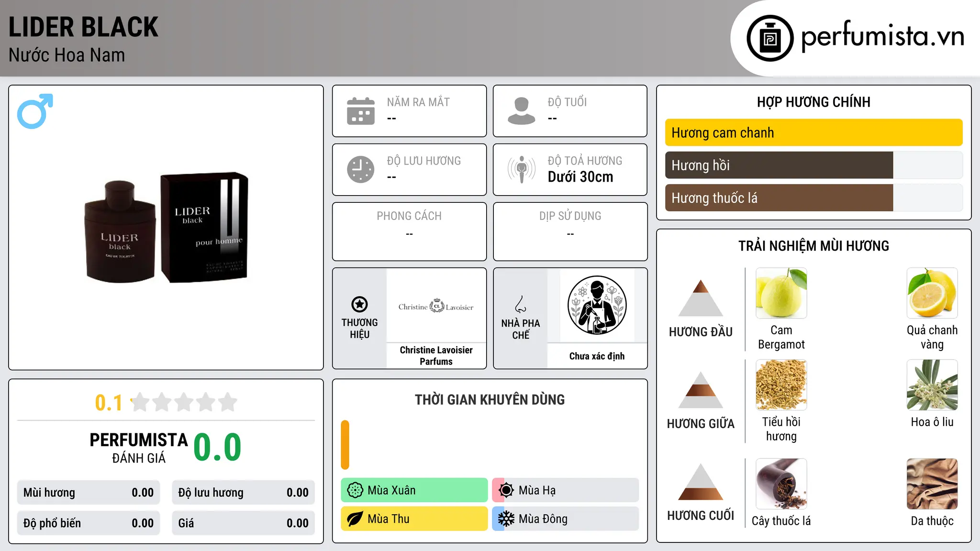This screenshot has width=980, height=551.
Task: Click the Cây thuốc lá note label
Action: click(x=781, y=521)
